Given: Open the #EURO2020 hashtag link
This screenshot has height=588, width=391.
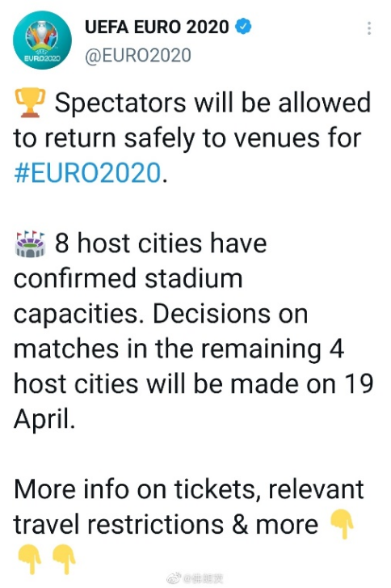Looking at the screenshot, I should tap(87, 173).
